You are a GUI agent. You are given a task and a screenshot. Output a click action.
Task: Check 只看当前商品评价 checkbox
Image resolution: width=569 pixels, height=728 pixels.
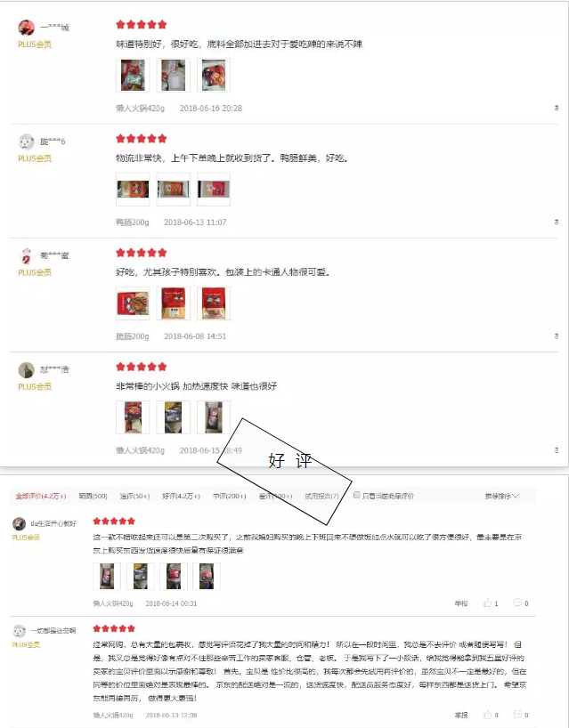[357, 495]
